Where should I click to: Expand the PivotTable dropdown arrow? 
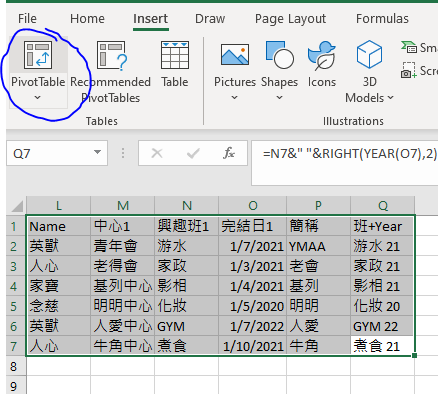click(37, 98)
